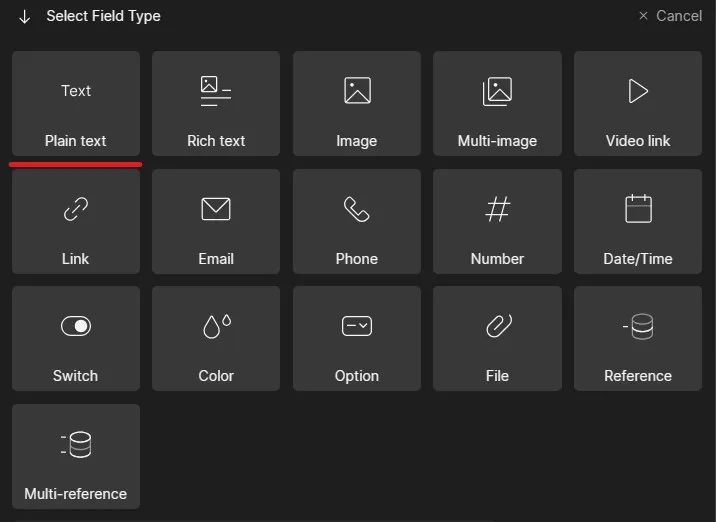Select the Switch toggle field type

click(x=76, y=339)
